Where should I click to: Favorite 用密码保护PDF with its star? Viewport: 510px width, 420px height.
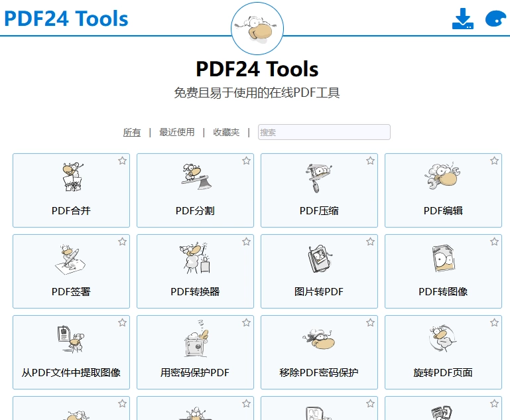(x=246, y=322)
